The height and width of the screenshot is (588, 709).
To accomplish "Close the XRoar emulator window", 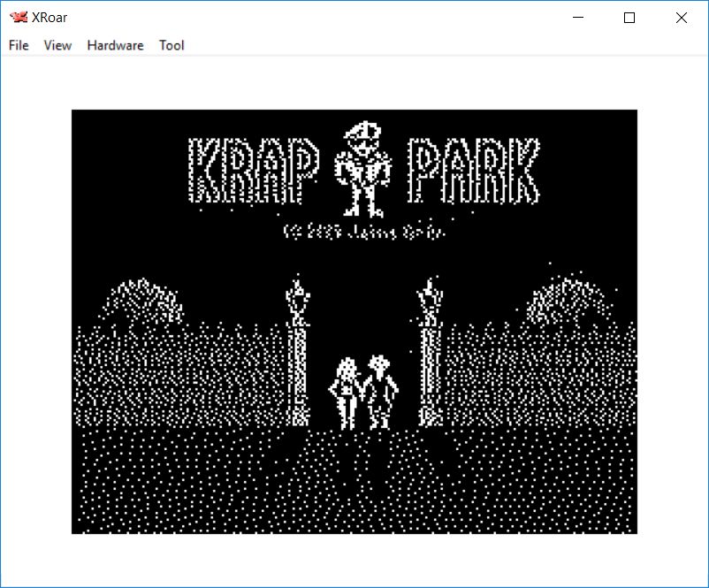I will (681, 18).
